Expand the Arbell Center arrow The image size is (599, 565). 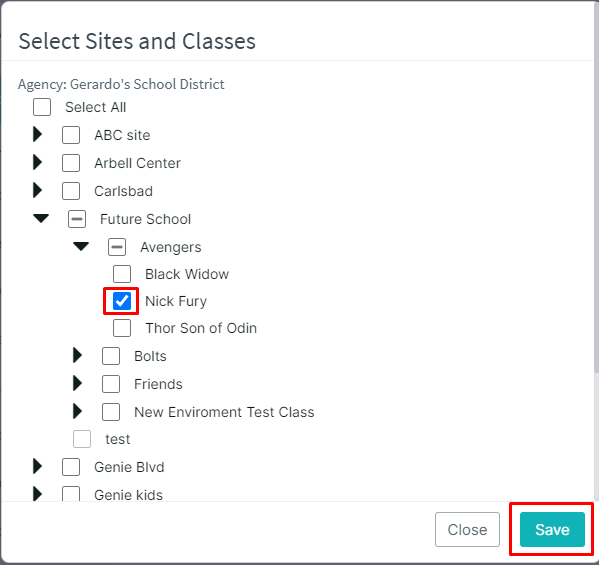pos(37,162)
